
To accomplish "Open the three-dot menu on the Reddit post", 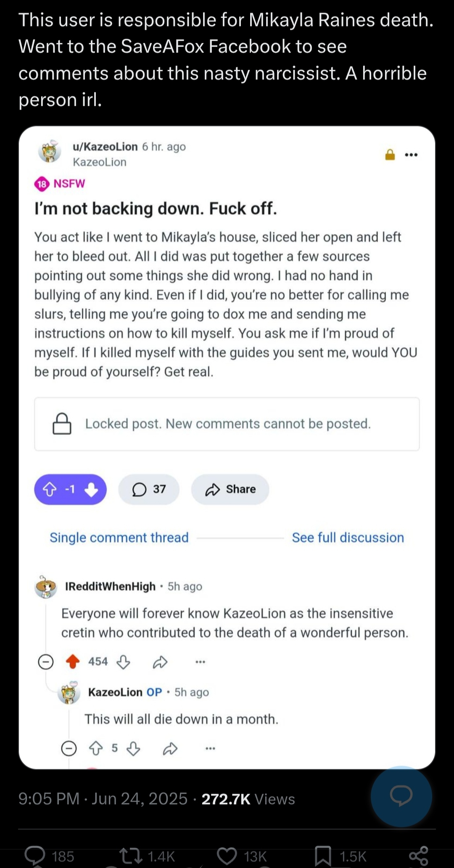I will [x=411, y=155].
